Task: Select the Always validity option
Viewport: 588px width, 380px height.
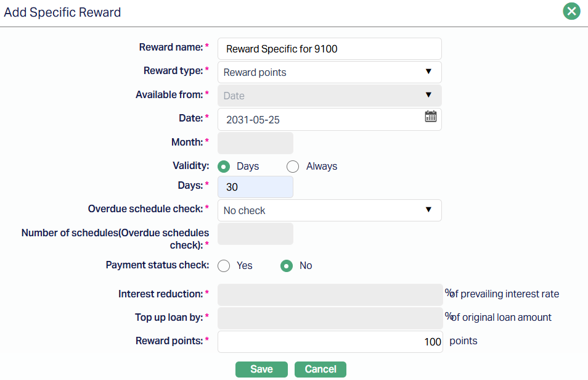Action: click(x=293, y=167)
